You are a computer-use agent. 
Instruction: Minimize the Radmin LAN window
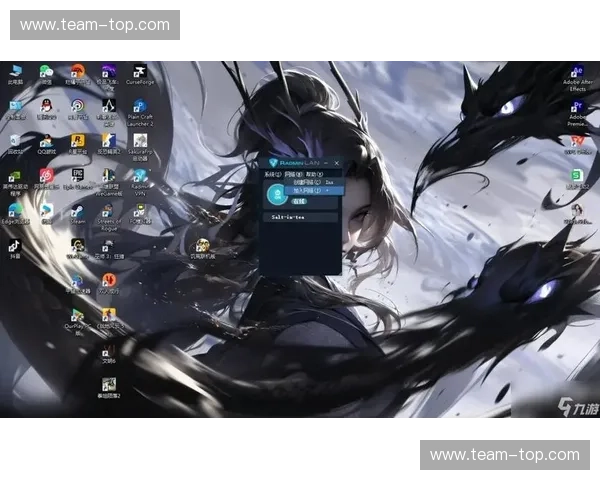point(326,162)
